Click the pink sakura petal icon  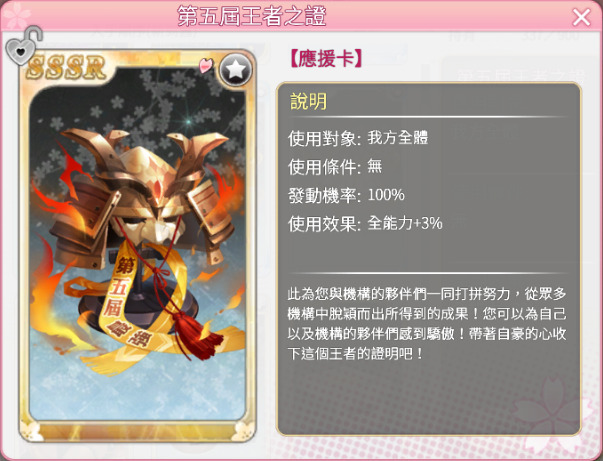click(x=205, y=65)
